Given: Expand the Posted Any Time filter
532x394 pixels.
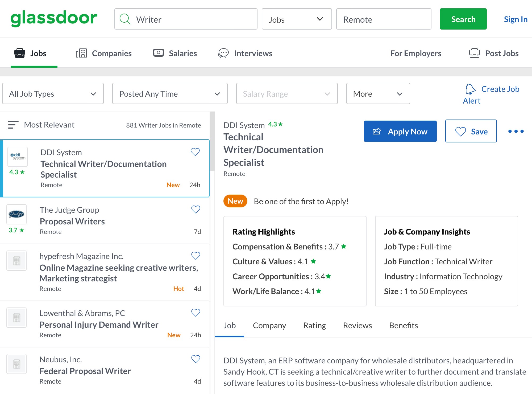Looking at the screenshot, I should click(170, 93).
